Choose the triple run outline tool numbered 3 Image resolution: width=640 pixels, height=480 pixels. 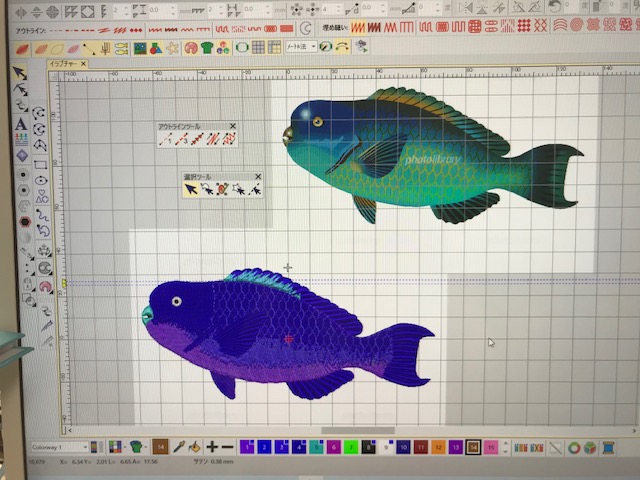181,139
